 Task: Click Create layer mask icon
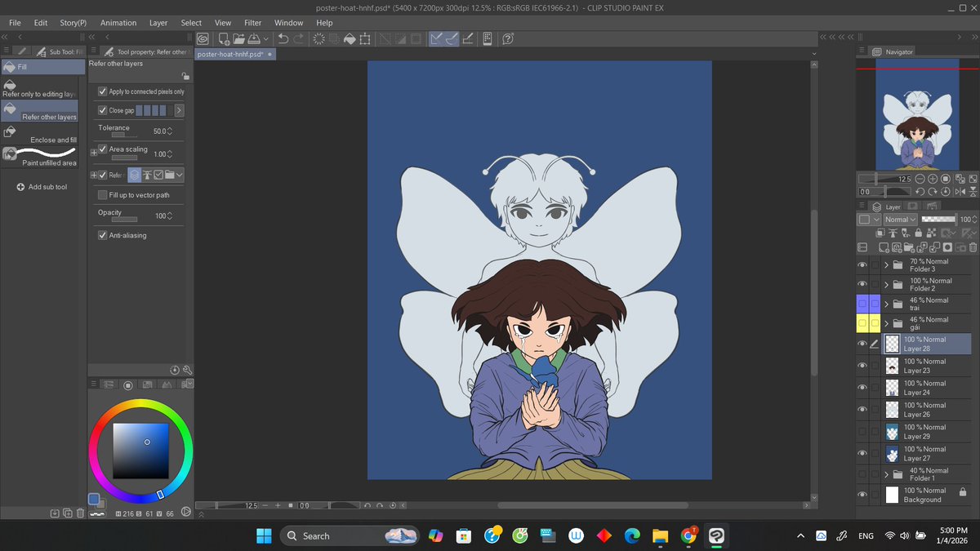(947, 247)
